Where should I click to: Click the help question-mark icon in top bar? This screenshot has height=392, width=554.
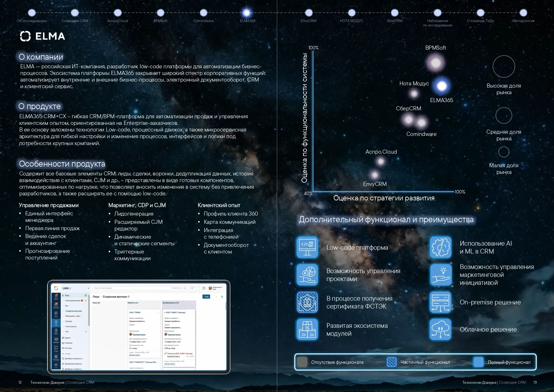[204, 288]
